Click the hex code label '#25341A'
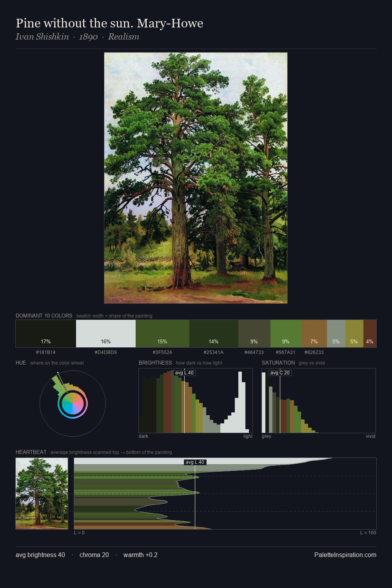 (x=214, y=352)
